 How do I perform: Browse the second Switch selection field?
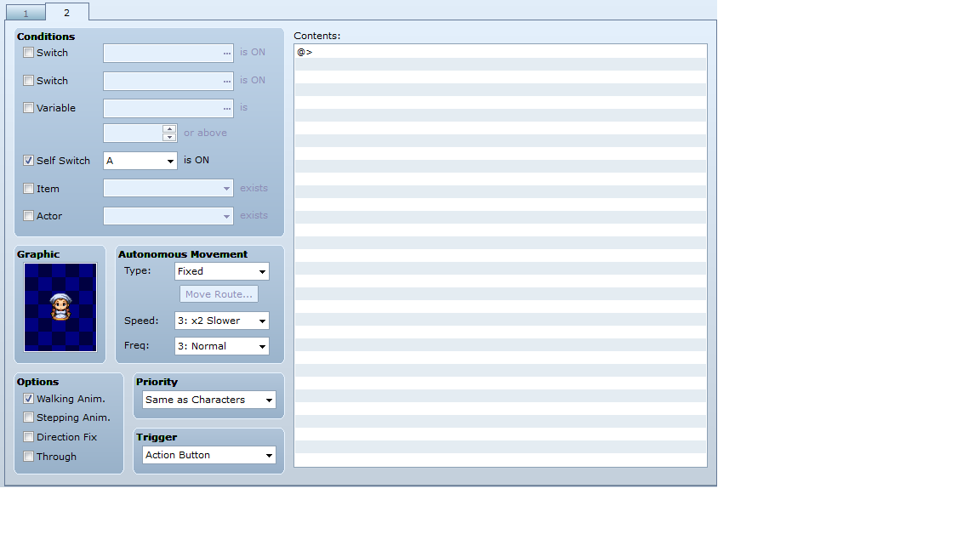click(x=168, y=81)
